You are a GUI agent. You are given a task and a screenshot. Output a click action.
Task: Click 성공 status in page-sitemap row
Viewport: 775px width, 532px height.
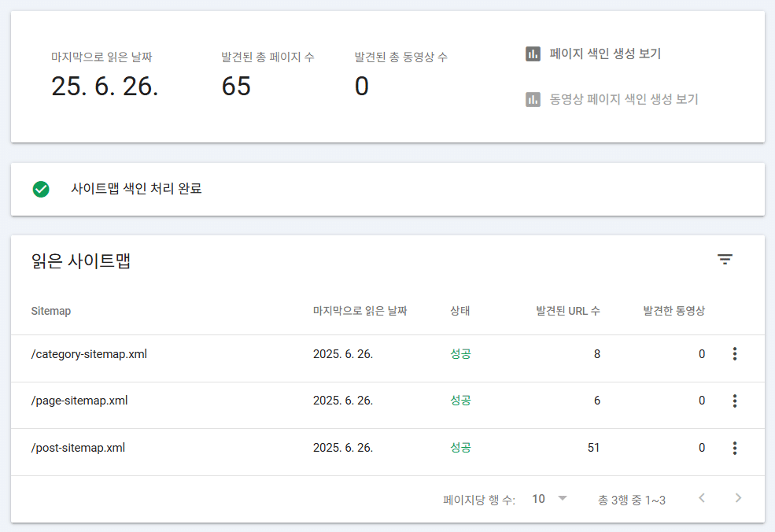(x=460, y=400)
